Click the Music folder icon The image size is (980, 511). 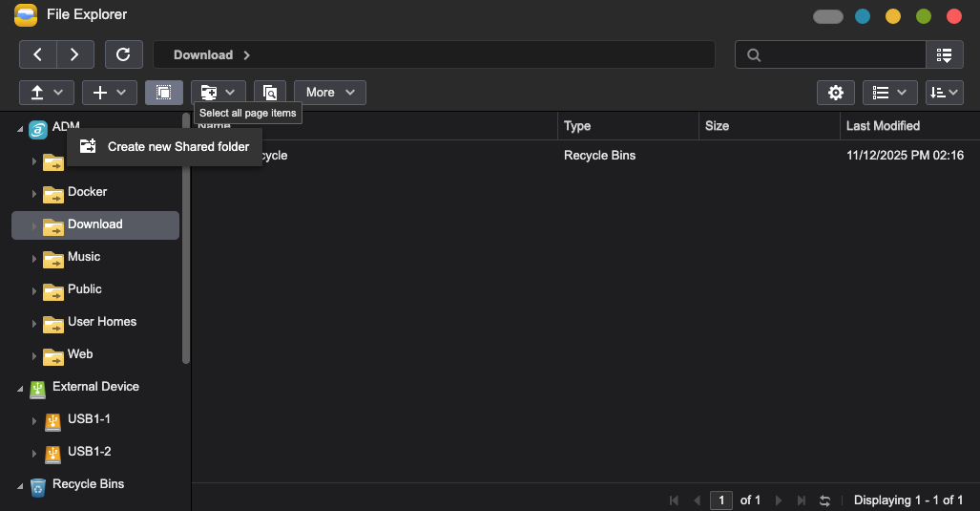tap(53, 259)
